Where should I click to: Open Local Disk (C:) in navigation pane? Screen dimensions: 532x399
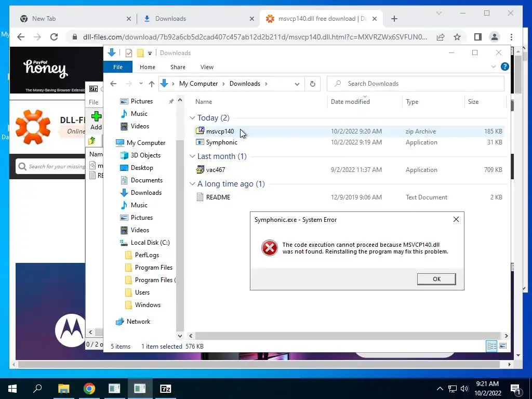coord(150,243)
